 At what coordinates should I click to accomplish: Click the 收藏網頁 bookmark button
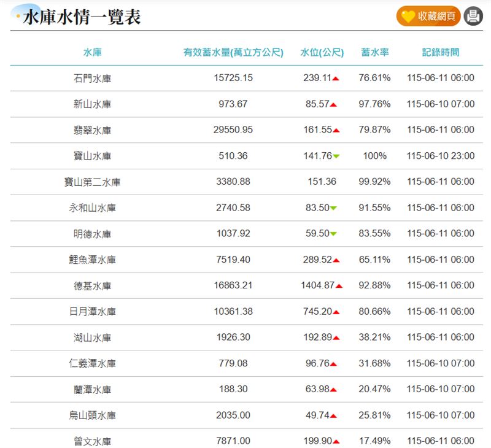(x=428, y=16)
